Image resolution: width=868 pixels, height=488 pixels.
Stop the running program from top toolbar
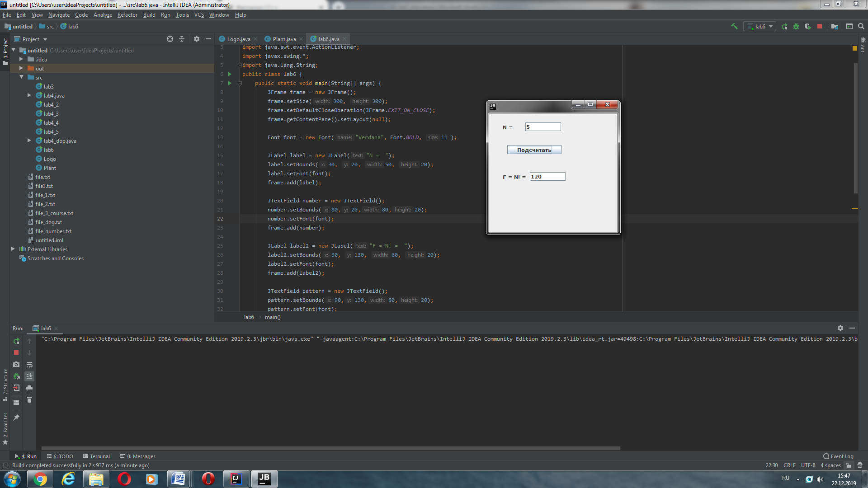pyautogui.click(x=820, y=27)
